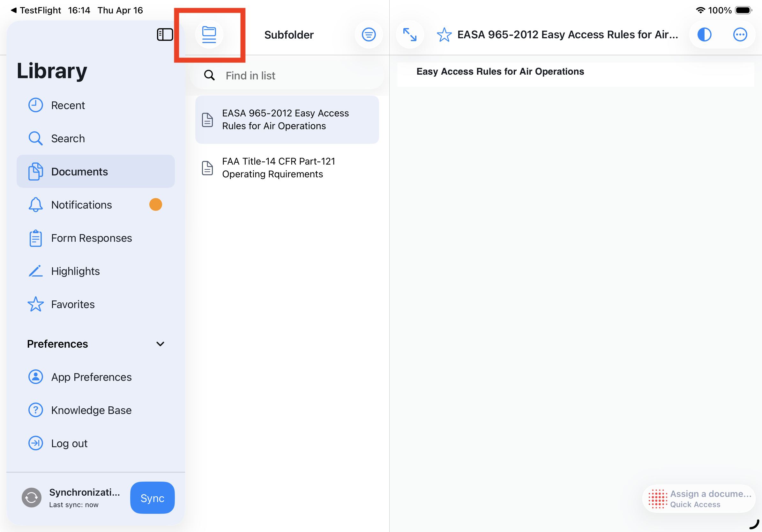
Task: Select the Search sidebar item
Action: pos(68,139)
